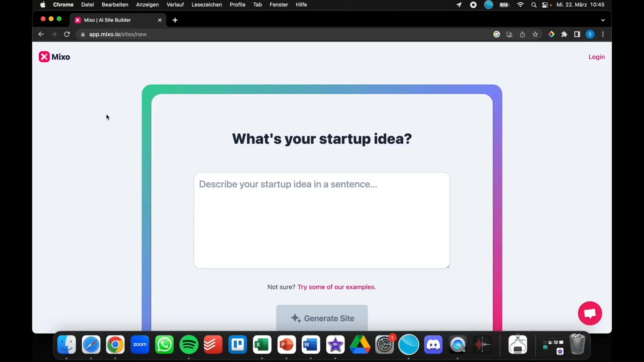
Task: Open Excel from the Dock
Action: click(x=262, y=345)
